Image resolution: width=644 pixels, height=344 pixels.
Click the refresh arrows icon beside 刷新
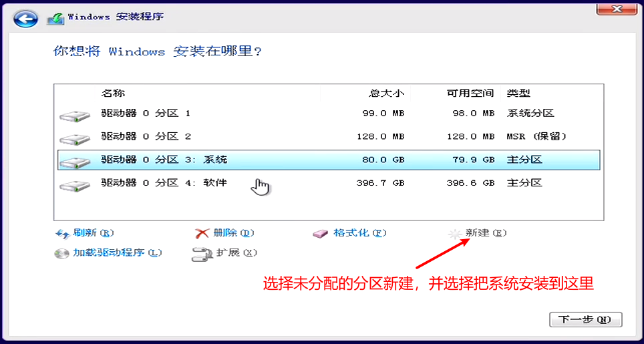coord(62,234)
